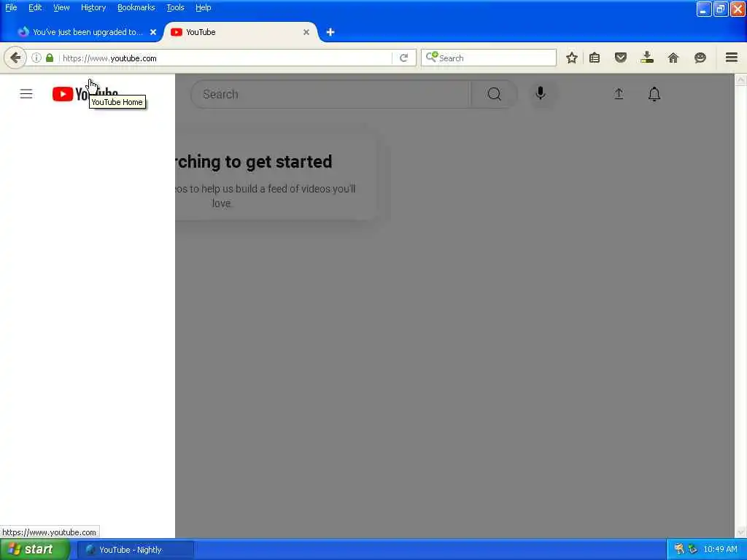
Task: Click the green secure padlock icon
Action: click(50, 58)
